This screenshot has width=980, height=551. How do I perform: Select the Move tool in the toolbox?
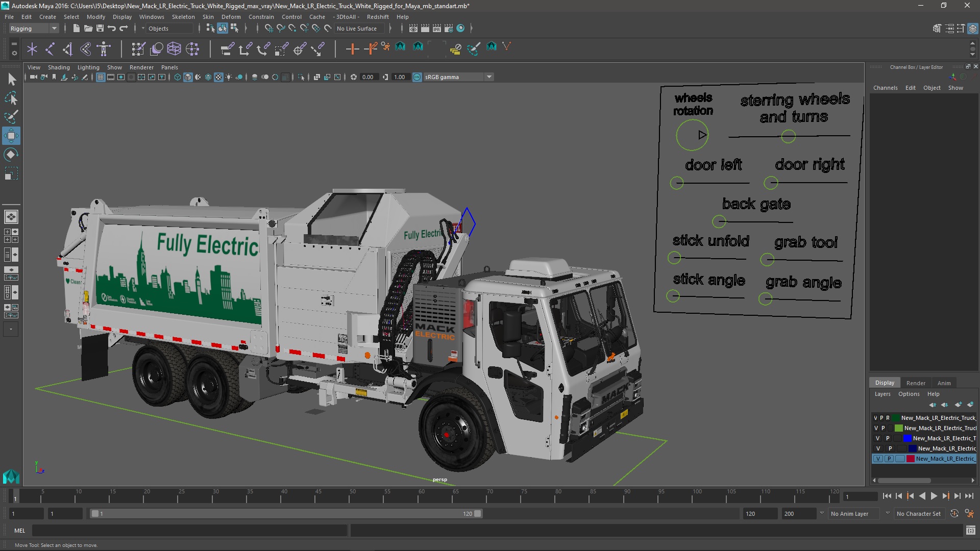(11, 136)
